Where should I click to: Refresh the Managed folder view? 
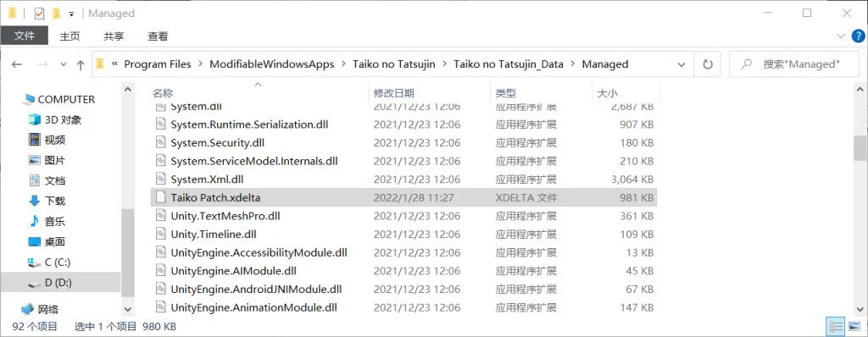click(x=708, y=64)
